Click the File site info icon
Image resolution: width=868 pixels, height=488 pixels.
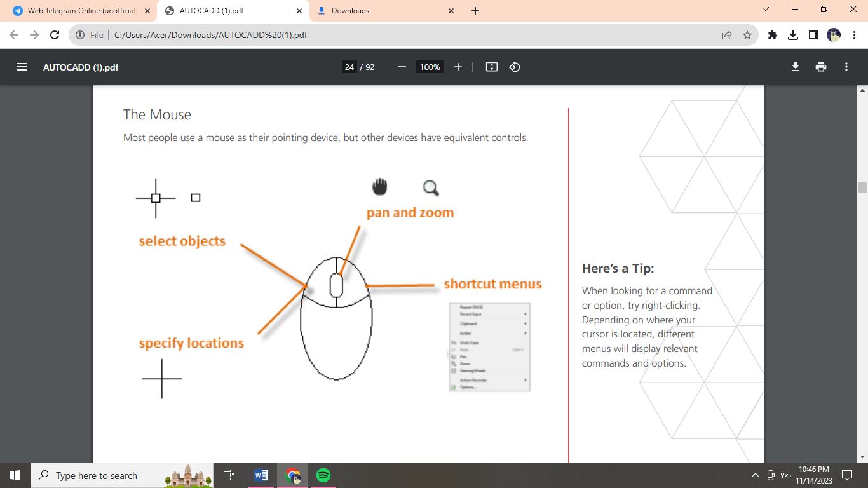pos(81,35)
